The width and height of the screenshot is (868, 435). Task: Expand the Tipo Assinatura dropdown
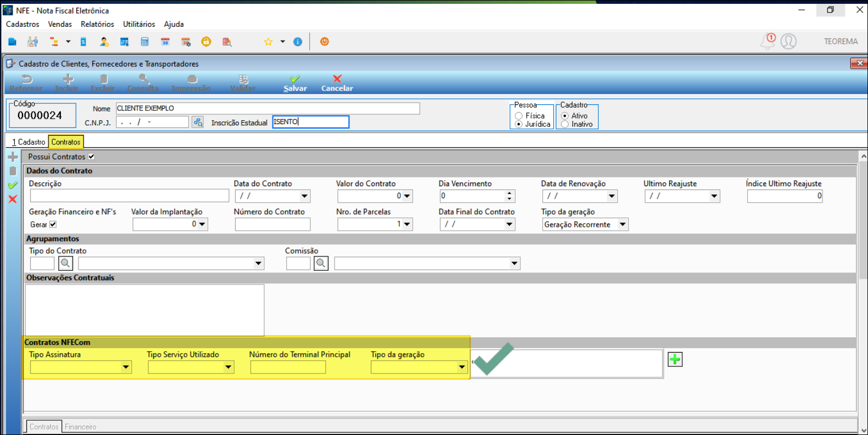tap(126, 367)
